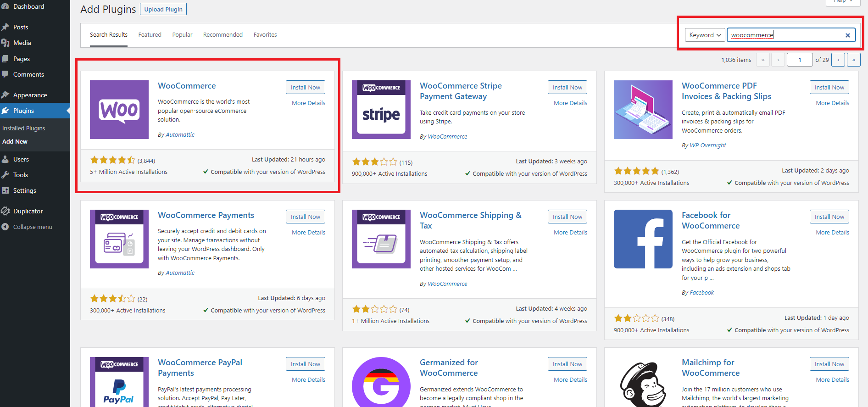The width and height of the screenshot is (868, 407).
Task: Open the Automattic author link under WooCommerce
Action: [x=180, y=135]
